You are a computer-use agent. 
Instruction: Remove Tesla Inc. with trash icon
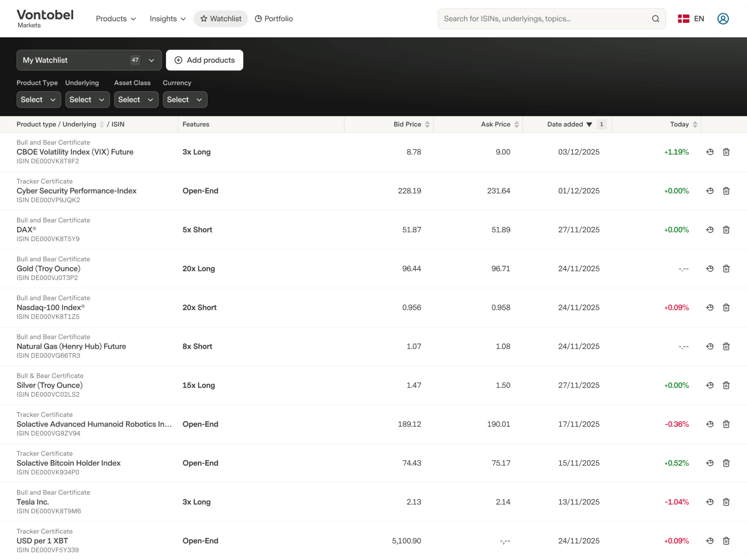[x=726, y=502]
